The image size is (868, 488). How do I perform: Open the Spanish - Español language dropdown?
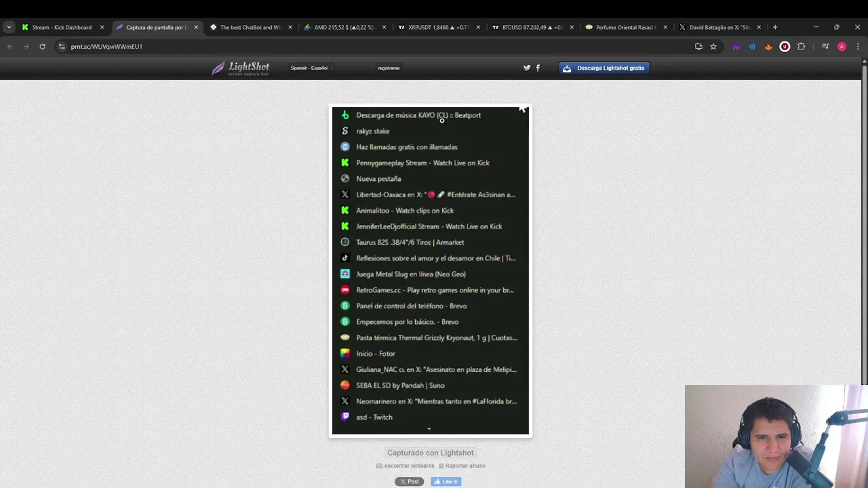point(311,68)
